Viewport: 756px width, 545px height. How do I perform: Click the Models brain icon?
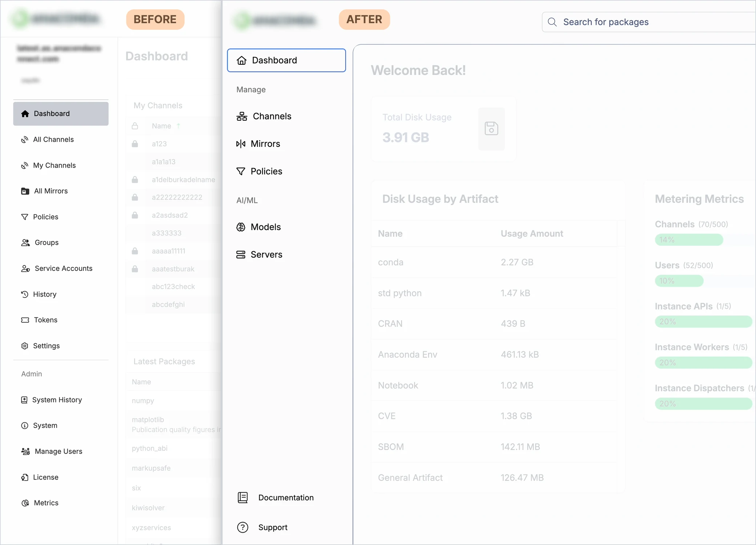pos(241,227)
